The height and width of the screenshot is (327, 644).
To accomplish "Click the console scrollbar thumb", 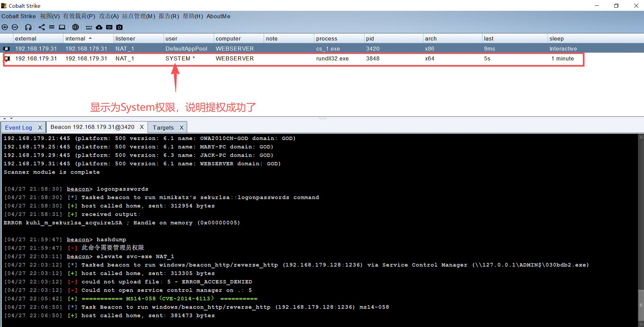I will (x=641, y=305).
